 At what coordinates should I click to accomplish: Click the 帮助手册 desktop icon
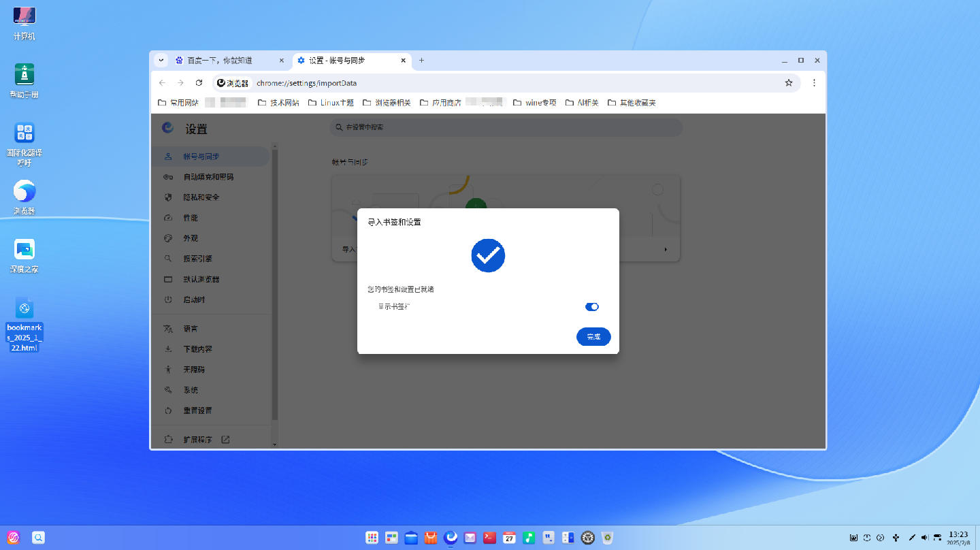coord(24,80)
